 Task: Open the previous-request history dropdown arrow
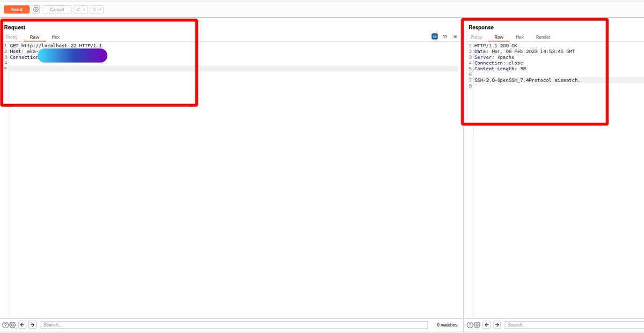coord(84,9)
